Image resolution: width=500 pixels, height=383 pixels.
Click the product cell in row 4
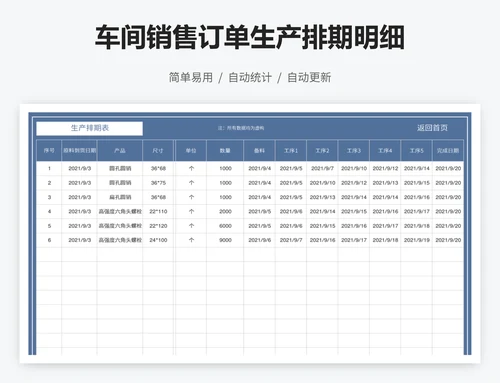(120, 211)
